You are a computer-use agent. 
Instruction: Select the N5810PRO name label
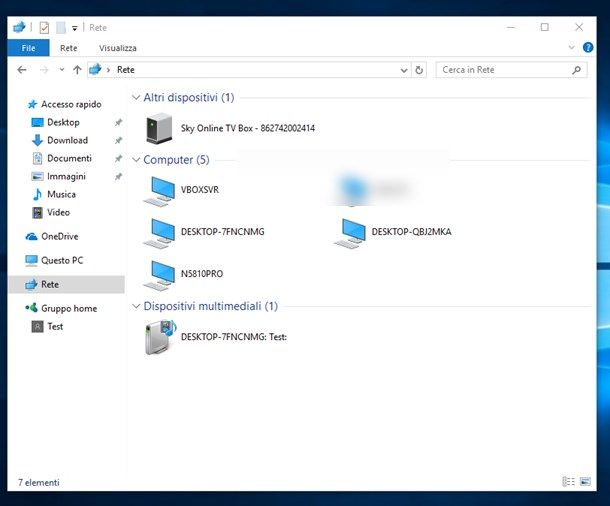(x=202, y=274)
